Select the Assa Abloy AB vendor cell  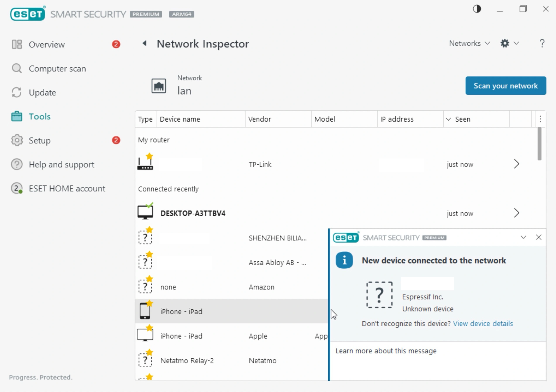point(277,262)
